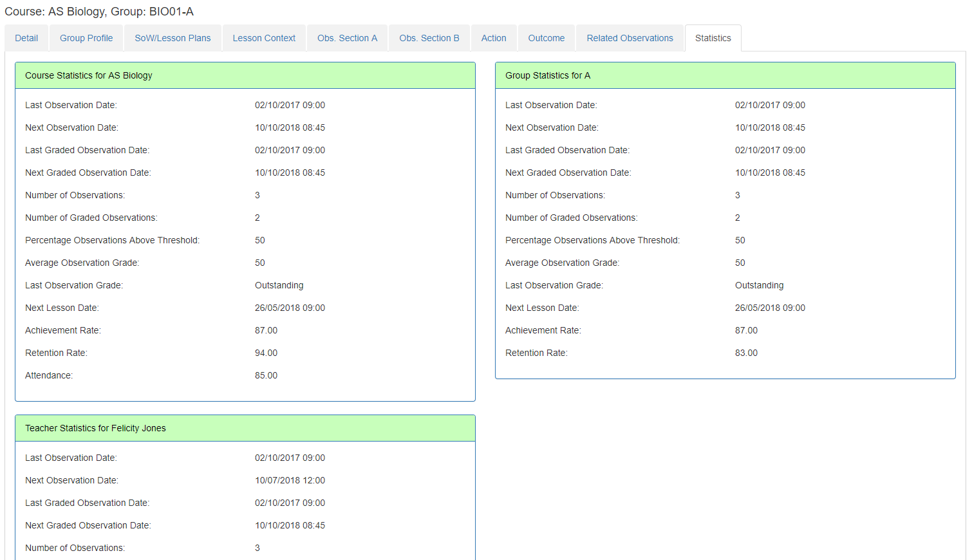Click the active Statistics tab

point(713,38)
